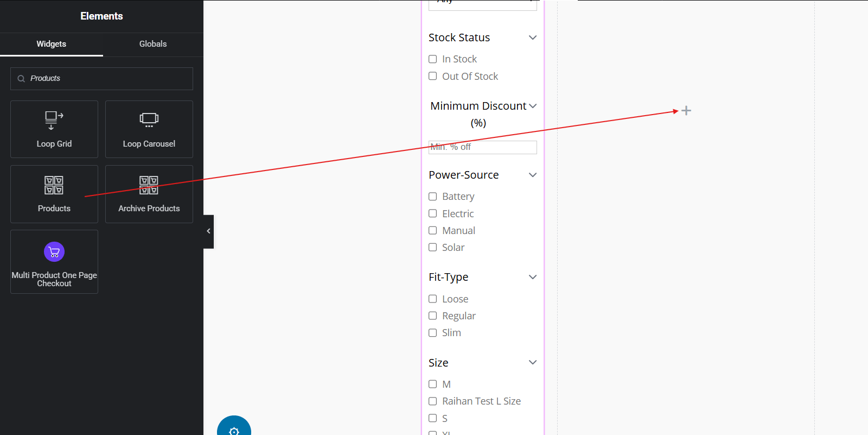Check the Out Of Stock option
Screen dimensions: 868x435
(432, 76)
